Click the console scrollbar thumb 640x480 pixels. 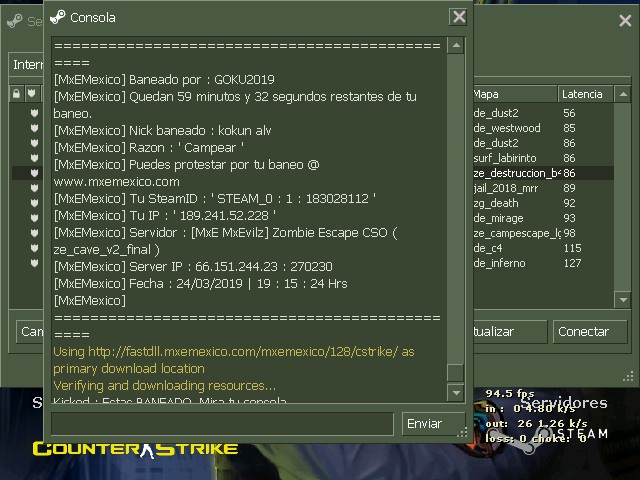[456, 372]
